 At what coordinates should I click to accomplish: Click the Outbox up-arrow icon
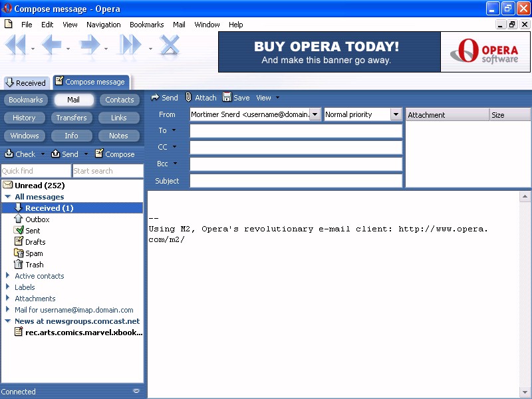point(19,219)
